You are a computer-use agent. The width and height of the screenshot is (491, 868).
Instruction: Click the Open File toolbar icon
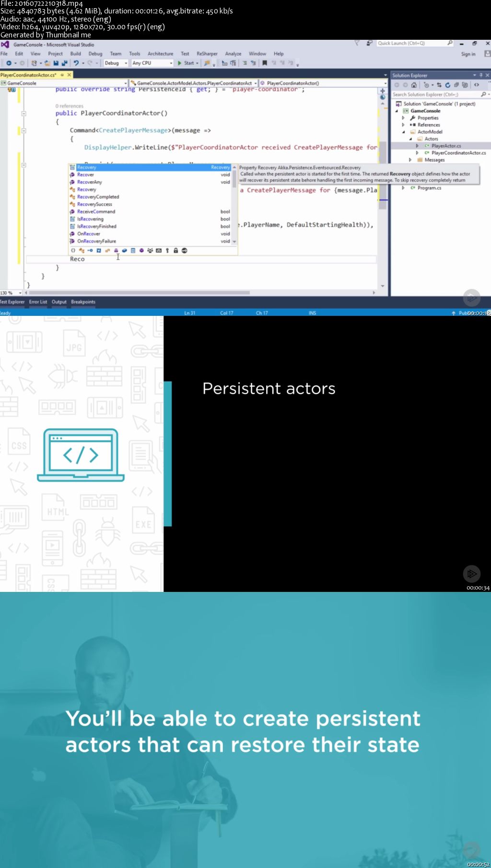point(47,63)
